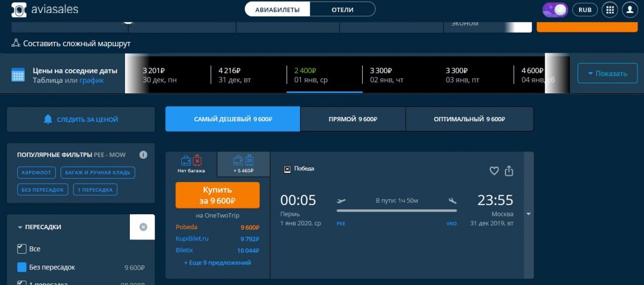Expand flight details arrow on the ticket
The width and height of the screenshot is (644, 285).
528,214
